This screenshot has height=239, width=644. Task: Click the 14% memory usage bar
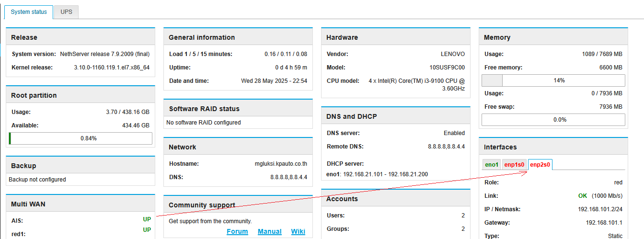click(553, 80)
